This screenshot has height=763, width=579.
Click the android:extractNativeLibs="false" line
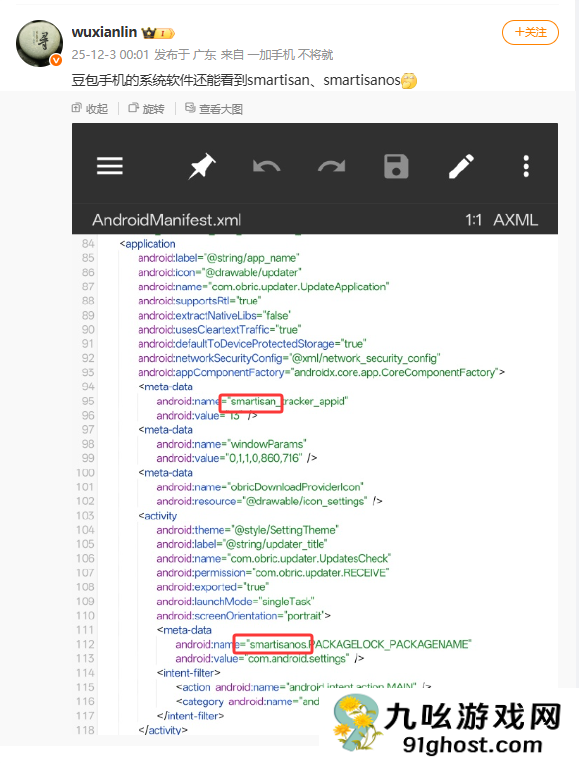pyautogui.click(x=214, y=315)
